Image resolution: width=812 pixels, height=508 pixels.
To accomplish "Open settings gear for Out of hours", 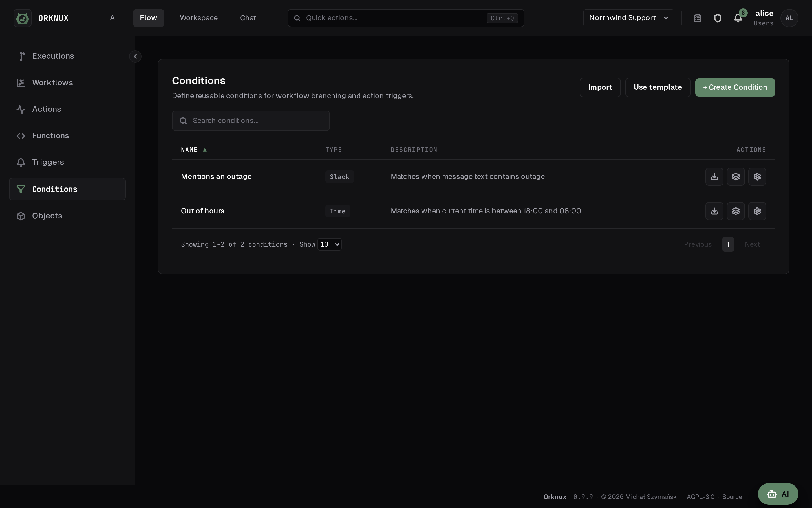I will click(x=757, y=211).
